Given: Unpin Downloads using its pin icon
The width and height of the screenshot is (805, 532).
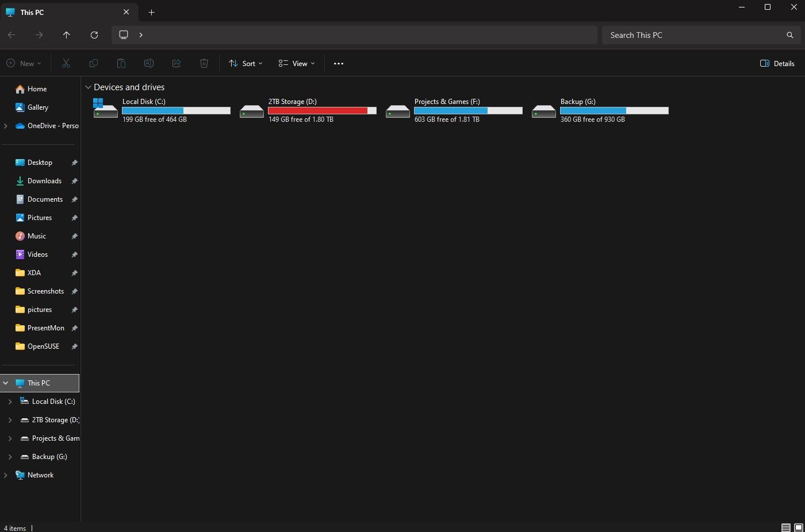Looking at the screenshot, I should tap(74, 181).
